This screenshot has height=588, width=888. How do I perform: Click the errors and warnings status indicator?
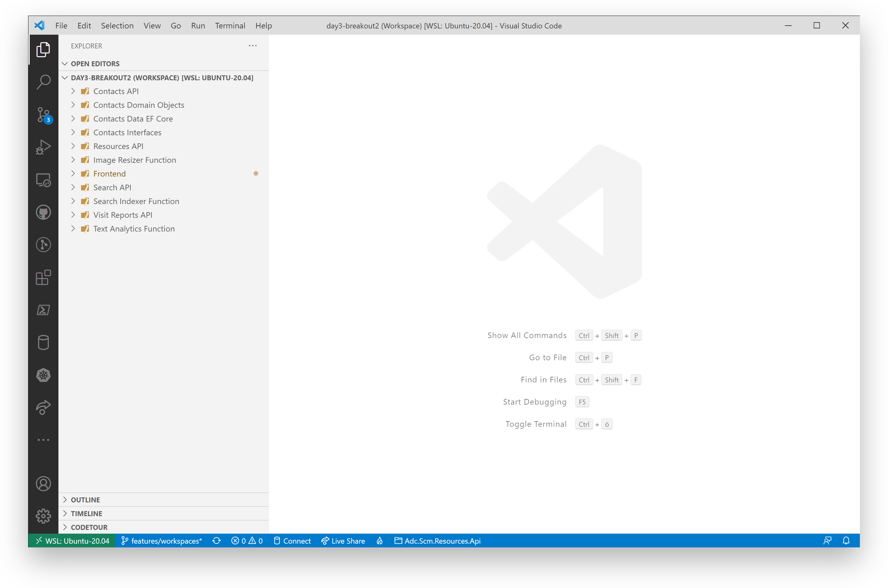(247, 541)
